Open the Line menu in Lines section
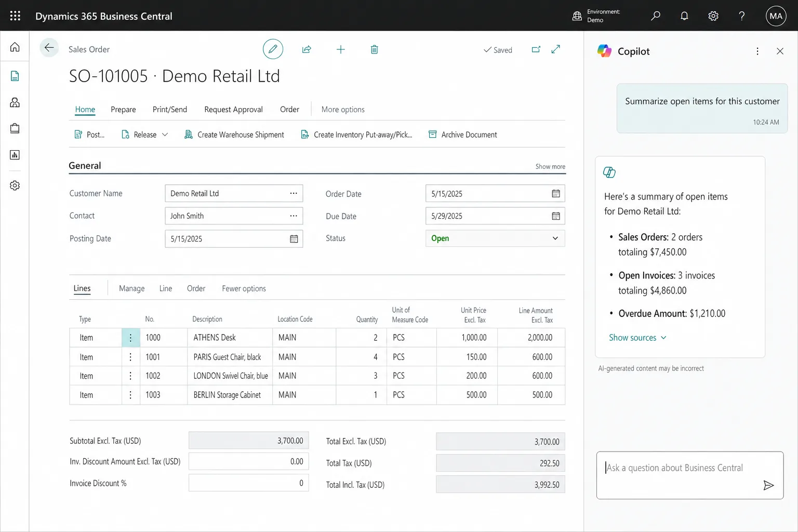The width and height of the screenshot is (798, 532). 166,288
